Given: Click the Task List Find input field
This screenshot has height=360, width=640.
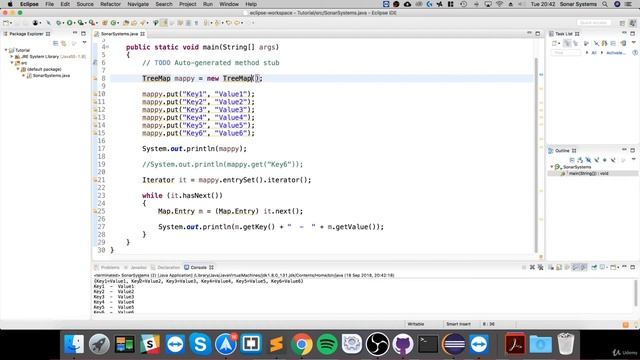Looking at the screenshot, I should 566,53.
